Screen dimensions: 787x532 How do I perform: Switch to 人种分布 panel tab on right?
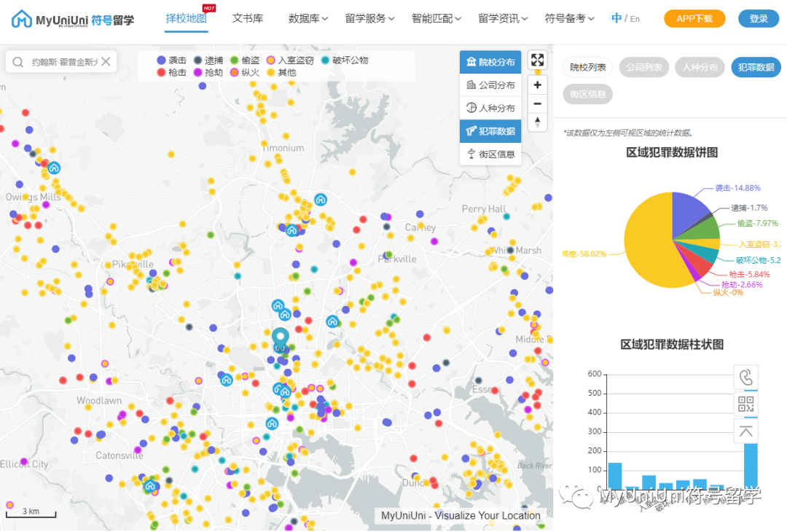point(700,67)
